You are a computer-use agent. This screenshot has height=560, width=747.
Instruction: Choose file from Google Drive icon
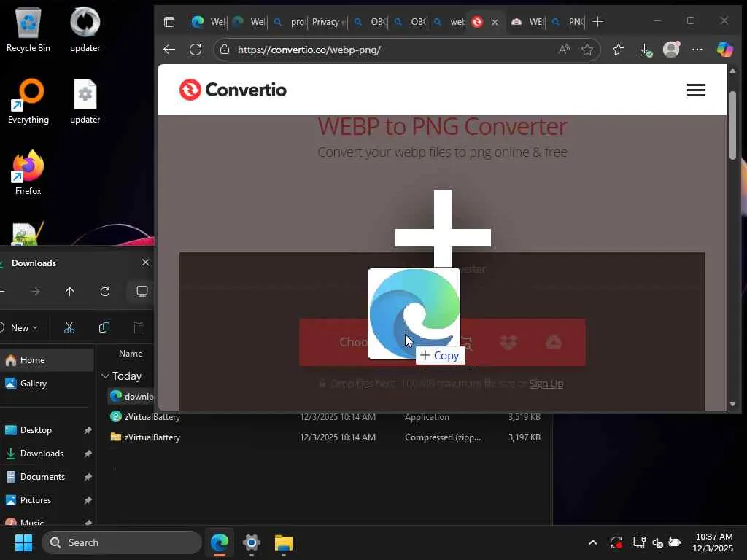tap(554, 343)
